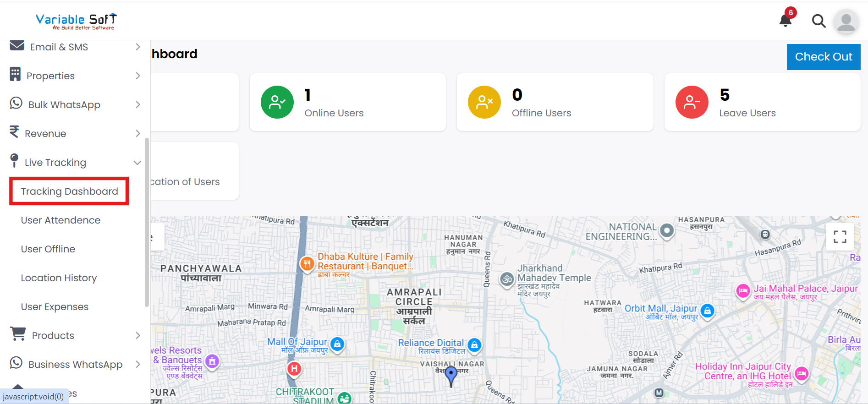The height and width of the screenshot is (404, 868).
Task: Click the Live Tracking pin icon
Action: pyautogui.click(x=14, y=161)
